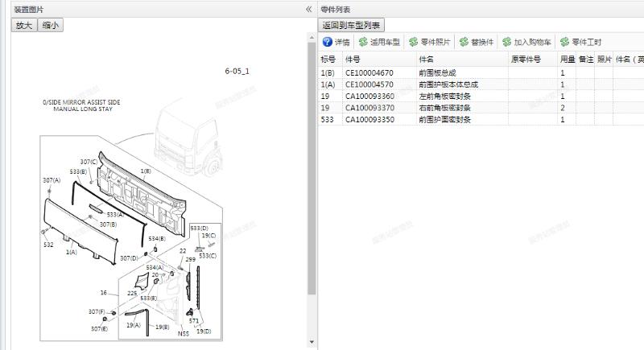Click the 533 label in the table

(x=327, y=120)
